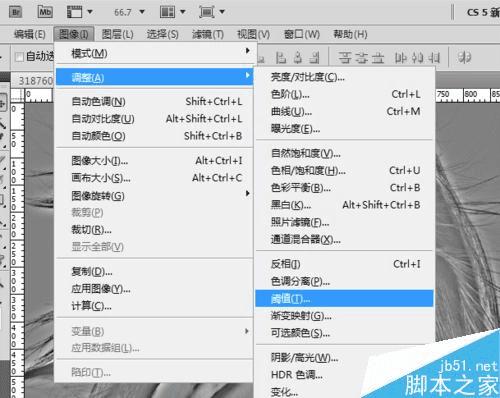The height and width of the screenshot is (398, 500).
Task: Launch Adobe Bridge with the Br icon
Action: [16, 12]
